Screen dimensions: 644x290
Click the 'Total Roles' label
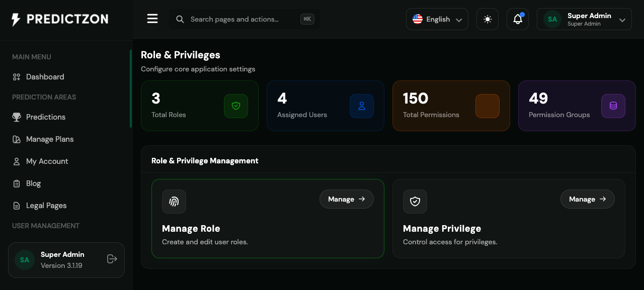(169, 115)
